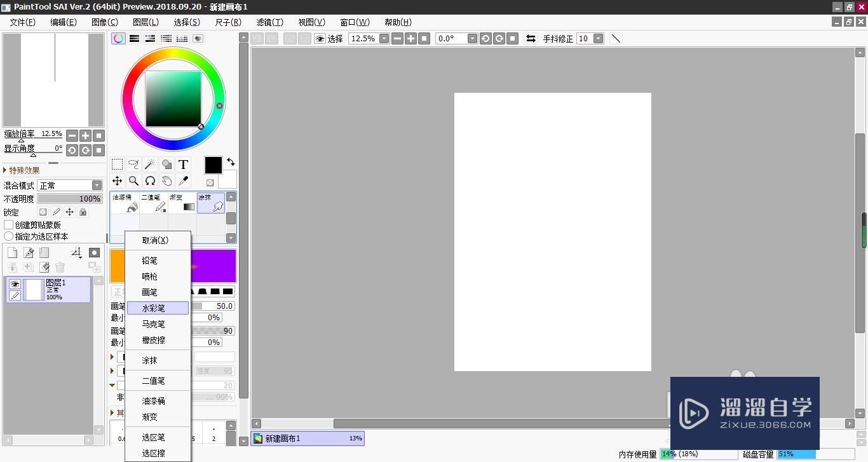Toggle lock transparent pixels icon
This screenshot has width=868, height=462.
[43, 212]
